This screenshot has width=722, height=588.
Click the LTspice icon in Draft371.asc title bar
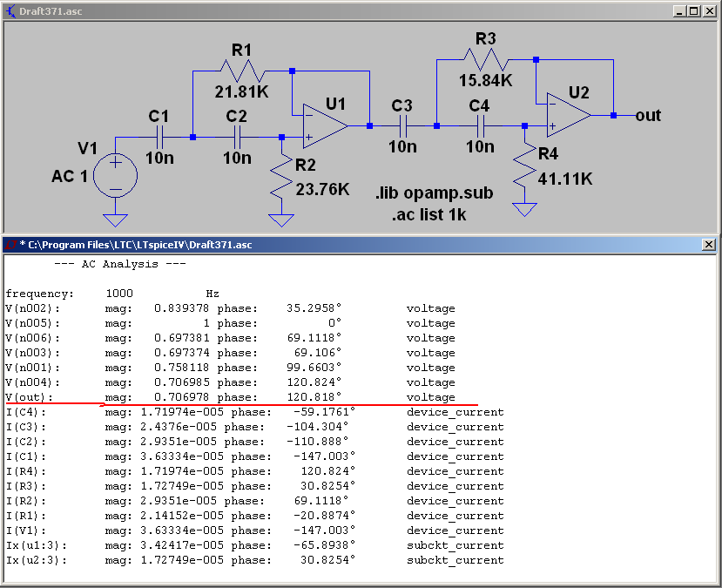click(10, 11)
